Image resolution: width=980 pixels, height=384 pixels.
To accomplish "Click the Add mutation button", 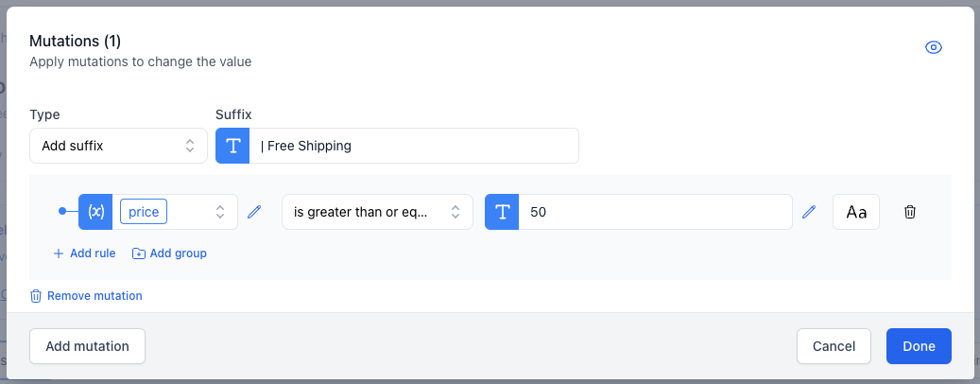I will 88,346.
